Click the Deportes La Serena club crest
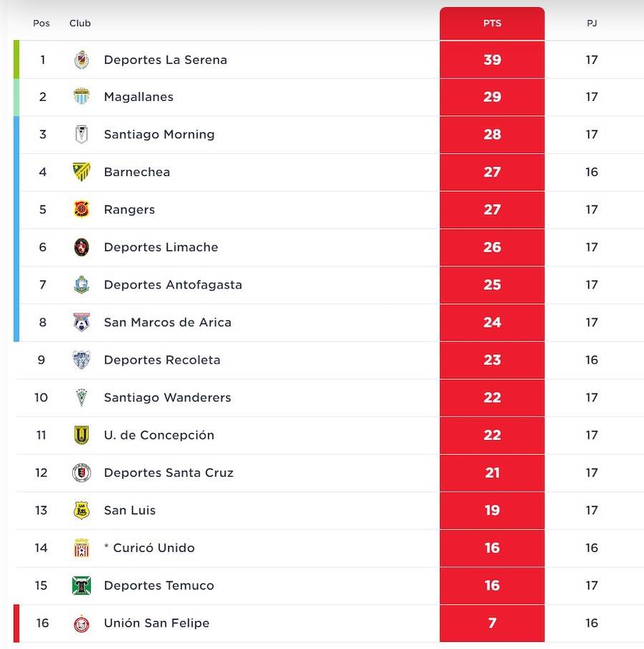Viewport: 644px width, 649px height. pos(82,60)
